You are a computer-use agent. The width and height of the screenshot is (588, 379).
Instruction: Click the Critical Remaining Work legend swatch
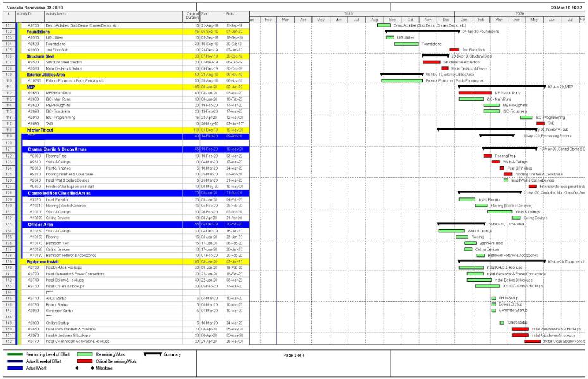click(85, 361)
